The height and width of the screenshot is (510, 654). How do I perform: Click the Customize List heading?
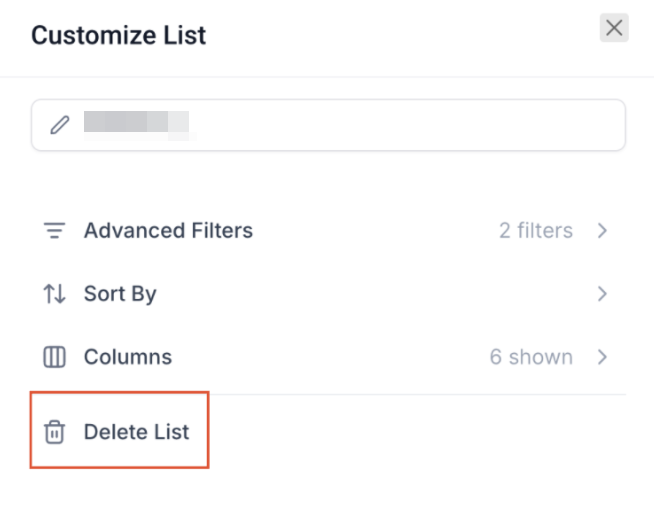click(118, 36)
